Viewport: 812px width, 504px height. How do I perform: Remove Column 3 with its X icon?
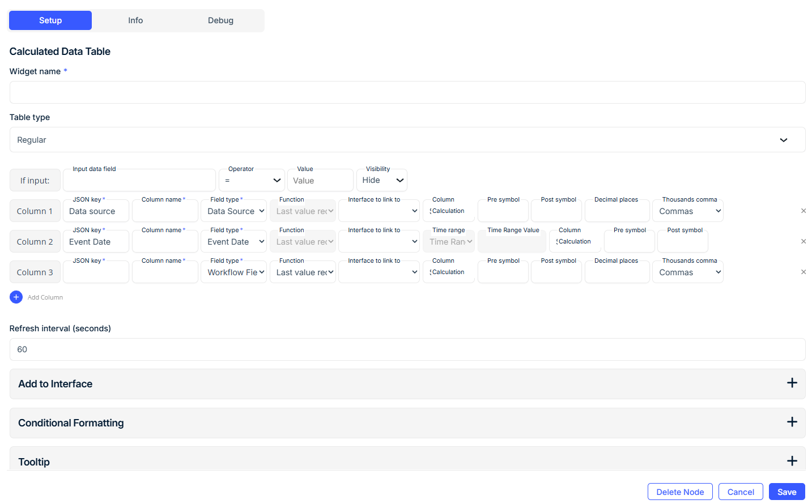(804, 272)
